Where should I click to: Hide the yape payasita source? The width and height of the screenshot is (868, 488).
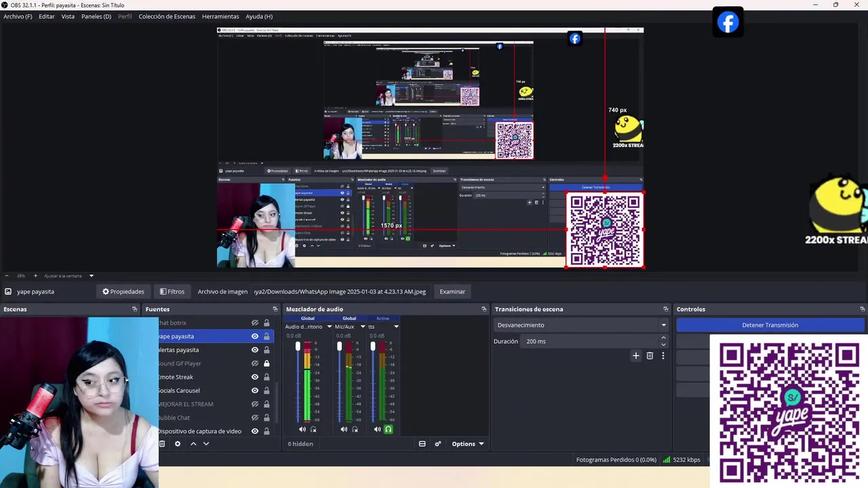click(255, 336)
